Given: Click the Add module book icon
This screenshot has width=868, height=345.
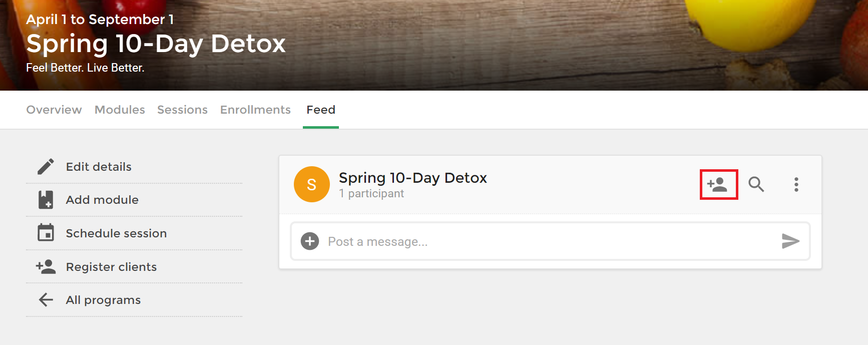Looking at the screenshot, I should point(46,200).
